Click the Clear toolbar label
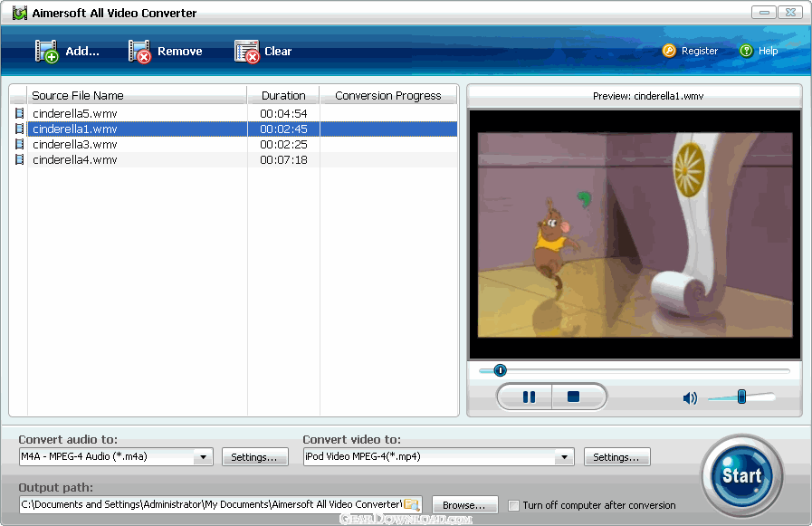Image resolution: width=812 pixels, height=526 pixels. click(x=278, y=52)
